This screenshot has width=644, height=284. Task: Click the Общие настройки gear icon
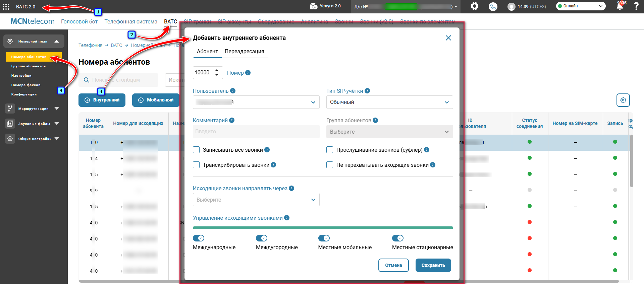pos(10,139)
